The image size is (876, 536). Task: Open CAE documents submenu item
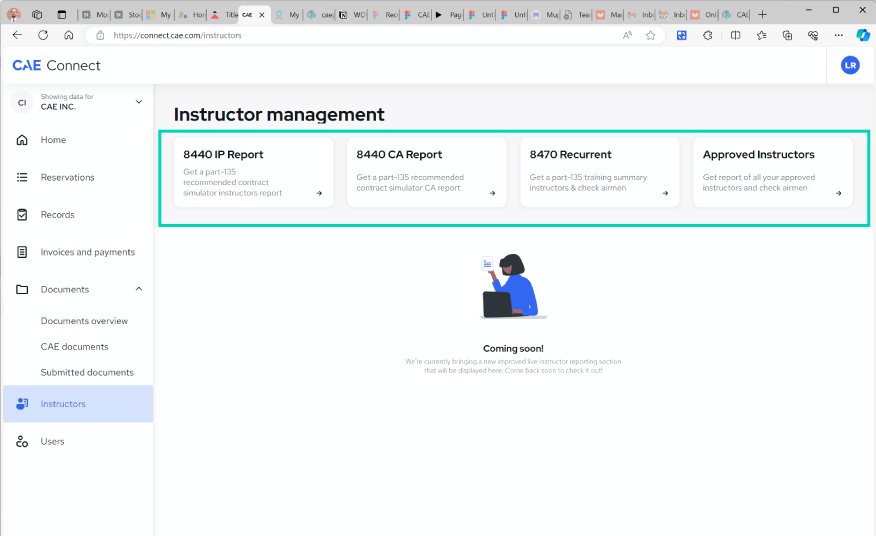(x=74, y=347)
